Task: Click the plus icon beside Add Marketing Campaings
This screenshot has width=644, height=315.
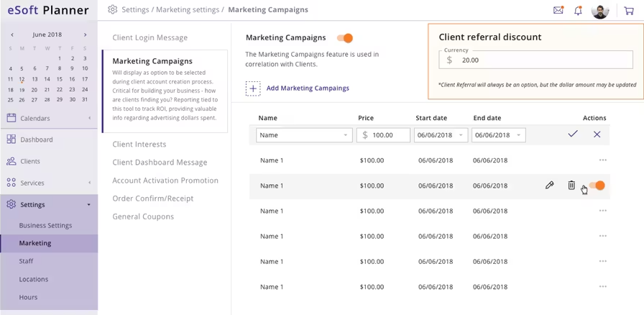Action: tap(253, 88)
